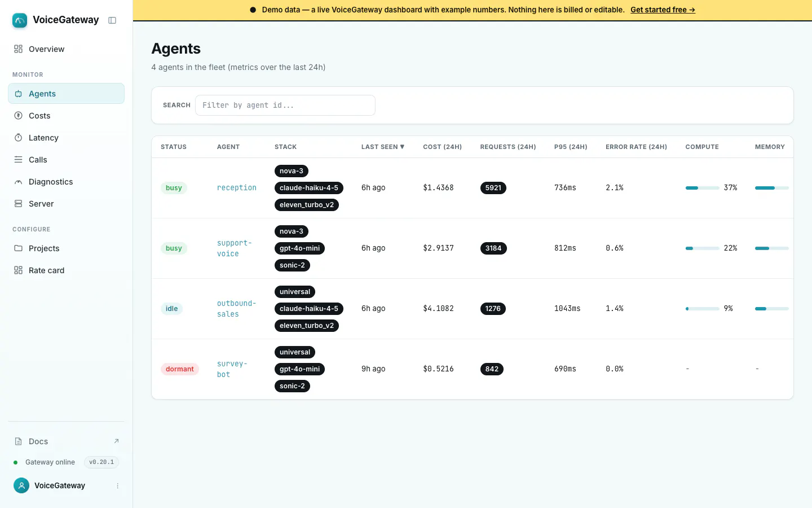Sort by the Agent column header
Screen dimensions: 812x508
228,147
